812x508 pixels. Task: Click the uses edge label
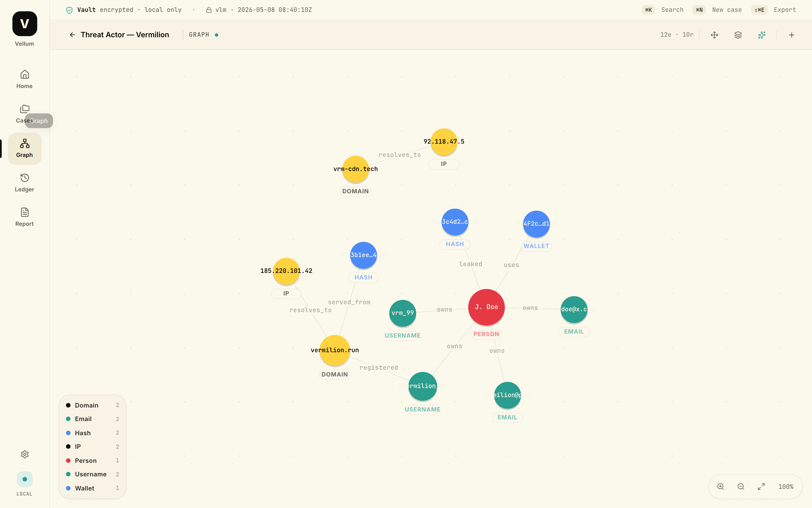pos(511,265)
